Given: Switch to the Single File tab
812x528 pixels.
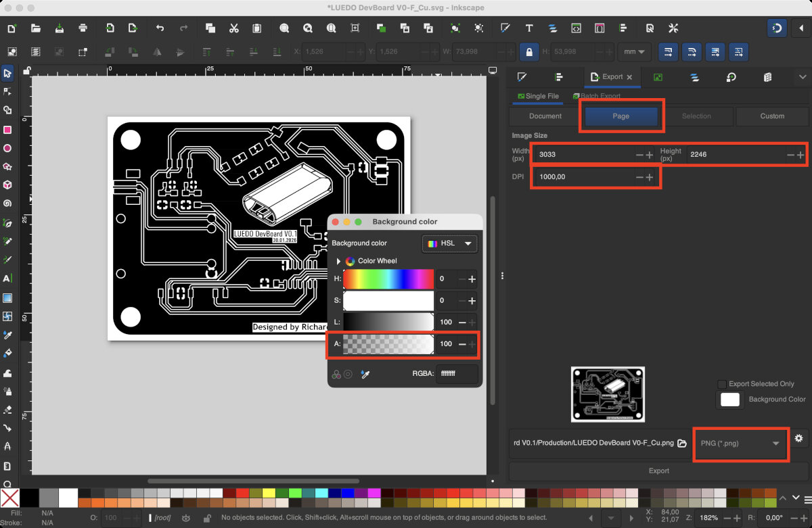Looking at the screenshot, I should pos(538,96).
